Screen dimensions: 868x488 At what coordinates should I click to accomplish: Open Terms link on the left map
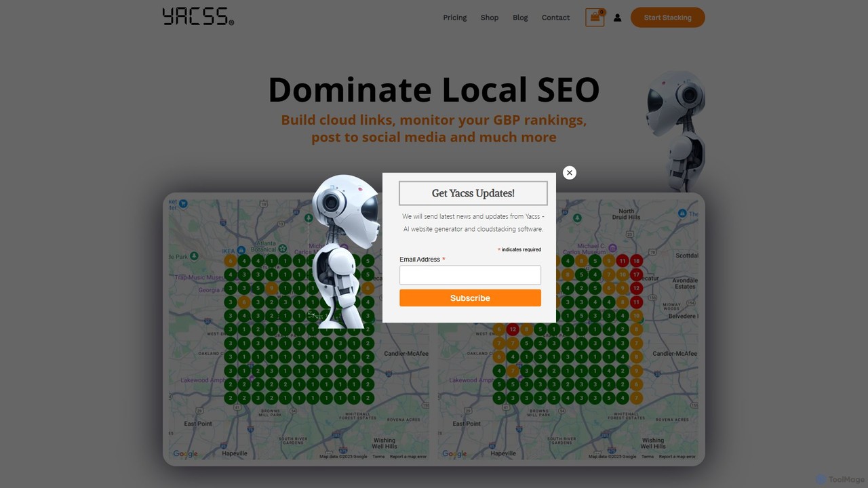(x=378, y=457)
